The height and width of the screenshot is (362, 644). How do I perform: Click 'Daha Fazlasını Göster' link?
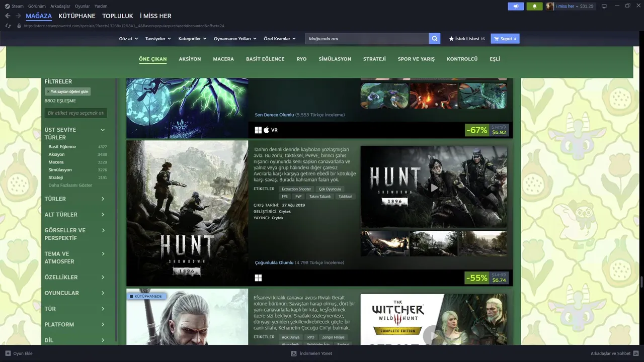pyautogui.click(x=70, y=186)
